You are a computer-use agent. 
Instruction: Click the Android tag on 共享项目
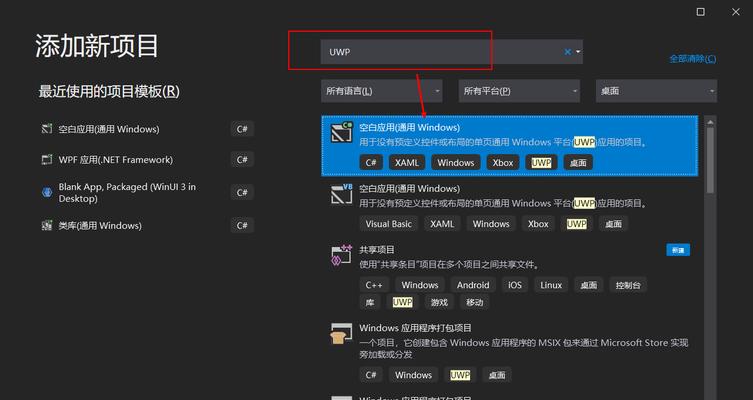point(473,285)
